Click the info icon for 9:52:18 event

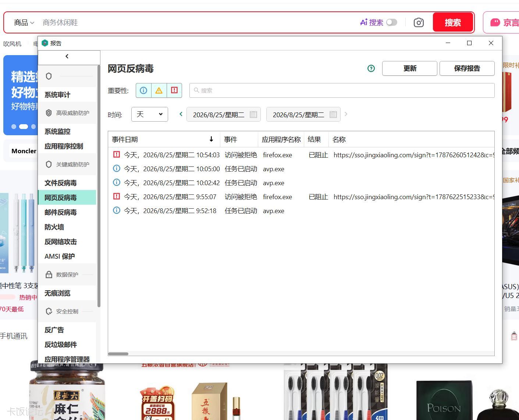point(117,211)
